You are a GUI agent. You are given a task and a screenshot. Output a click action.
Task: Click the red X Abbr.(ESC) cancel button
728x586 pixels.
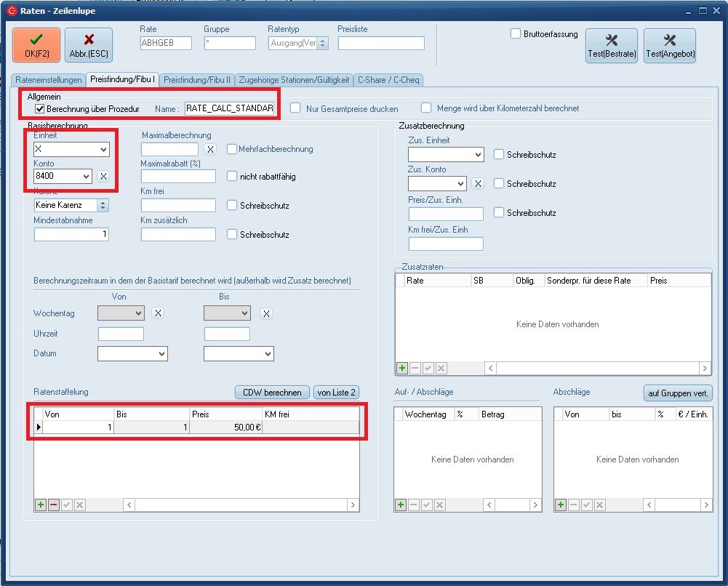(x=89, y=45)
